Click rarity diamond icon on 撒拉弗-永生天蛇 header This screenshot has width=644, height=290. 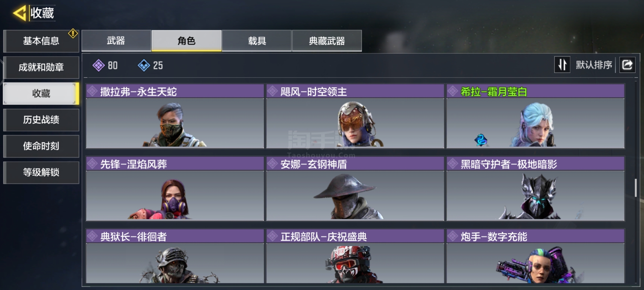[x=92, y=91]
